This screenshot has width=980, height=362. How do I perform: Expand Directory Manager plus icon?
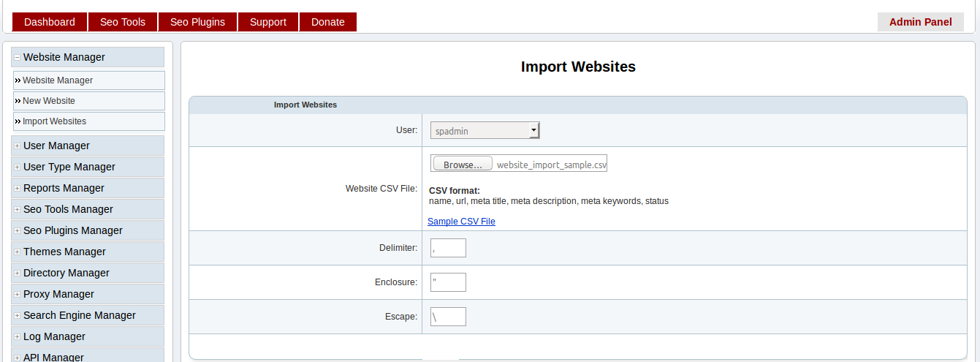17,273
